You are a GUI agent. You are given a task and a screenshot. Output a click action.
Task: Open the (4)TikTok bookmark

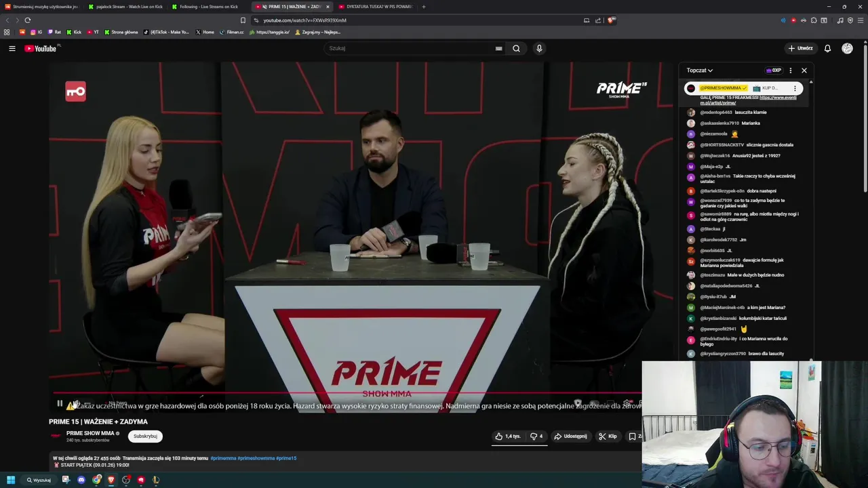click(166, 32)
